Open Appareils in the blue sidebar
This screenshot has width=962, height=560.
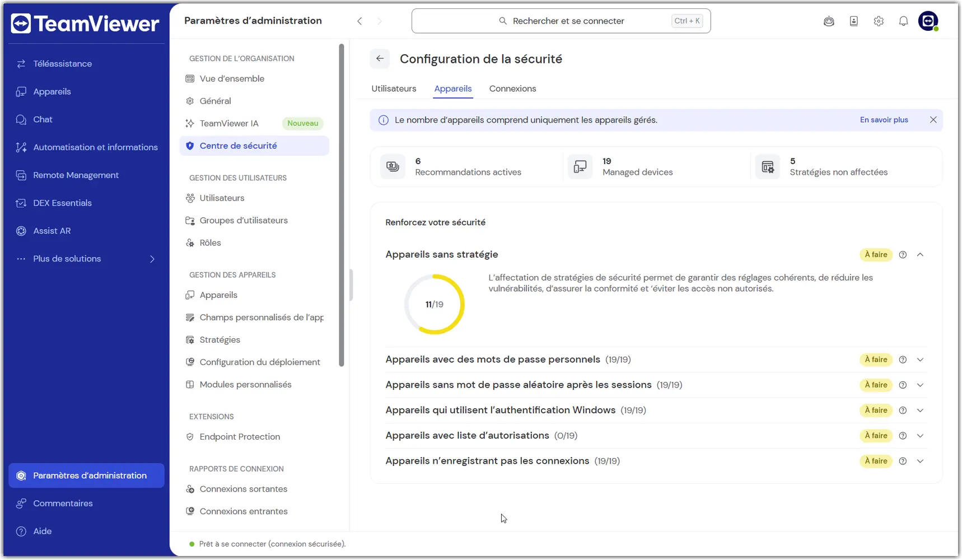(x=86, y=92)
